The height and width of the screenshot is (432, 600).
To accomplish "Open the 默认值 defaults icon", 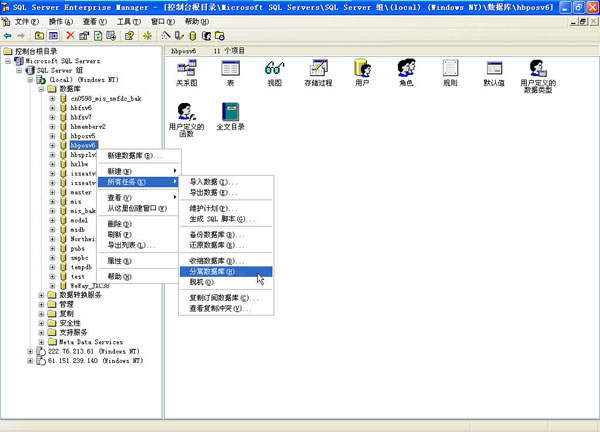I will [x=494, y=73].
